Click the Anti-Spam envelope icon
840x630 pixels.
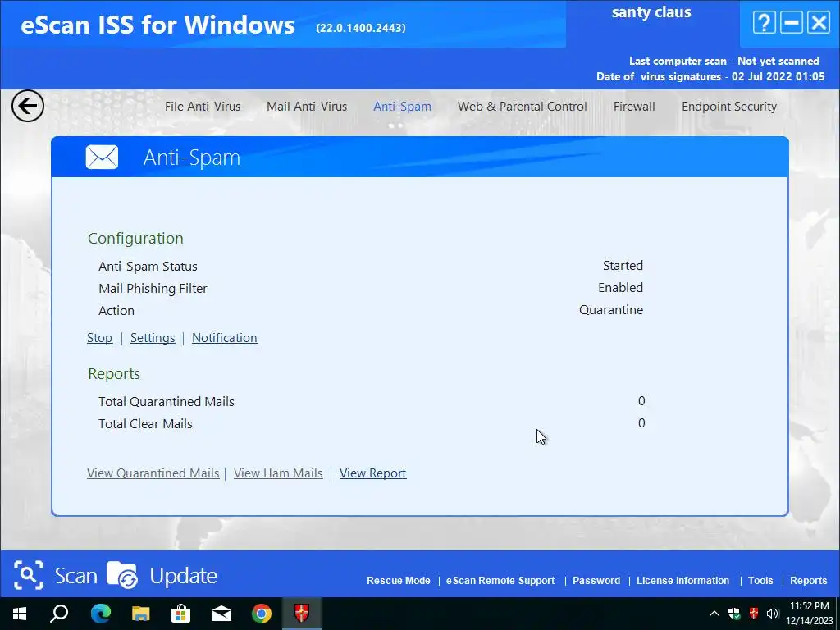102,157
